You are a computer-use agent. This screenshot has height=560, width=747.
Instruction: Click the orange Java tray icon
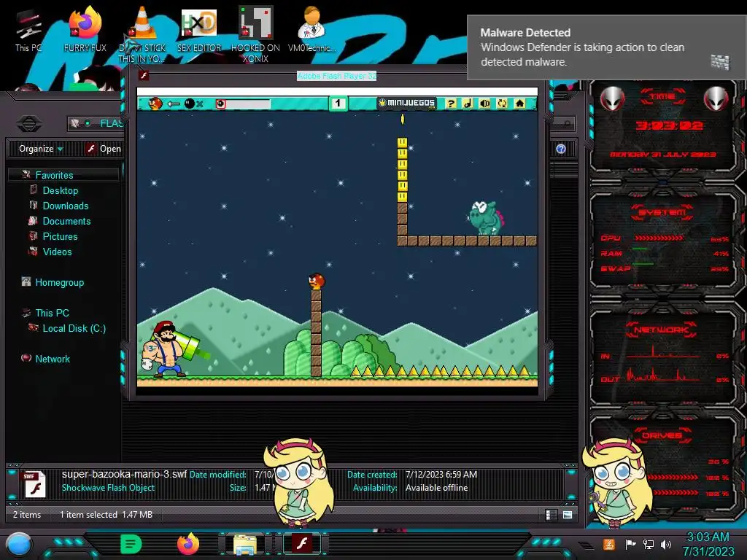608,544
